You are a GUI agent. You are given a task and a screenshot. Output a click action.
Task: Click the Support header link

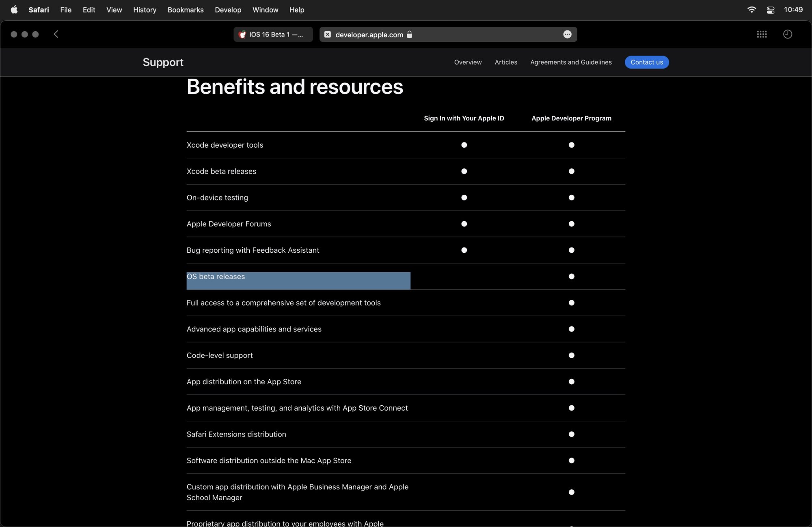tap(163, 62)
